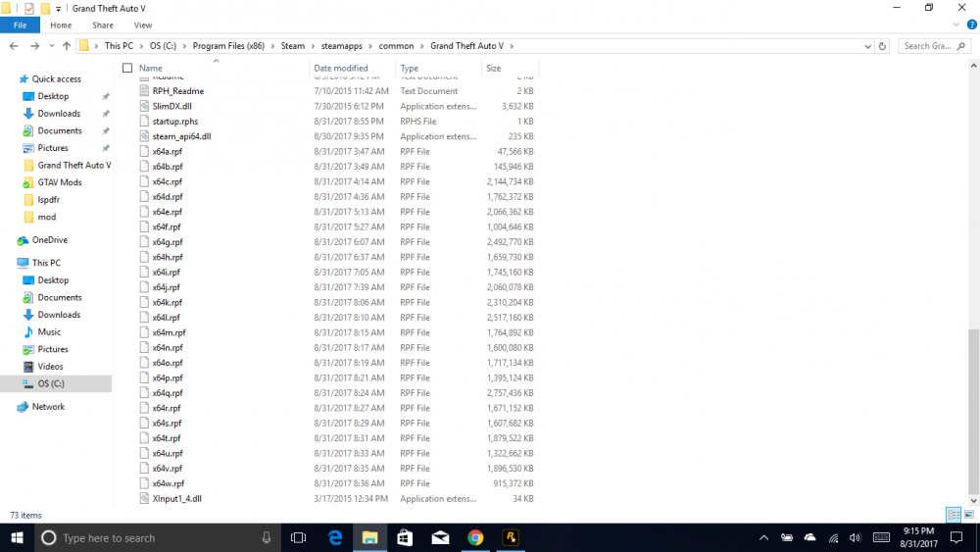This screenshot has height=552, width=980.
Task: Open the File ribbon tab
Action: [20, 25]
